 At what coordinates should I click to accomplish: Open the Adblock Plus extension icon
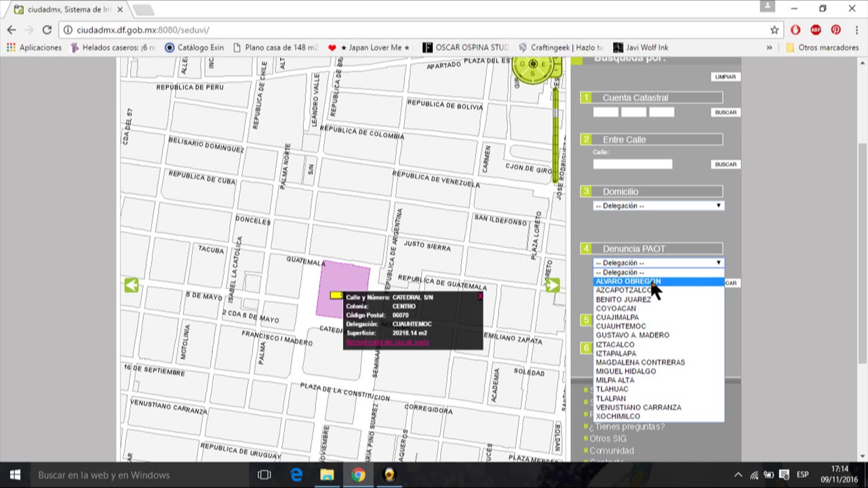(x=816, y=30)
